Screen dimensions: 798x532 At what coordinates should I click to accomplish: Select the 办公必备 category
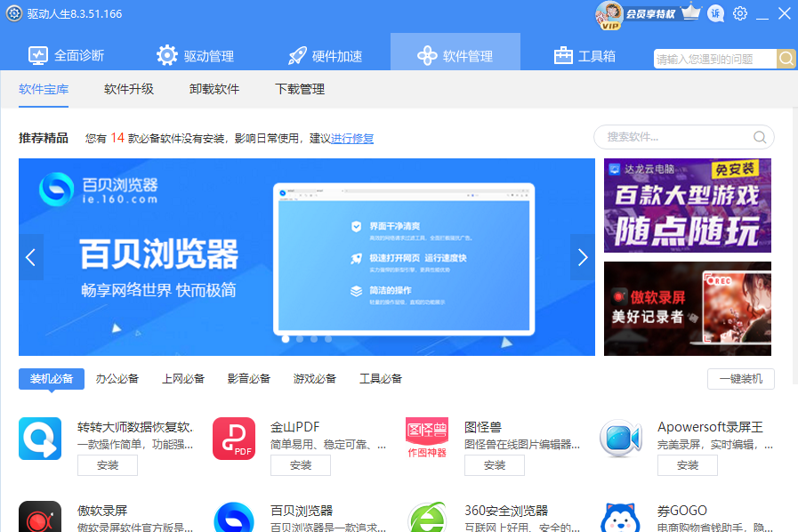117,379
